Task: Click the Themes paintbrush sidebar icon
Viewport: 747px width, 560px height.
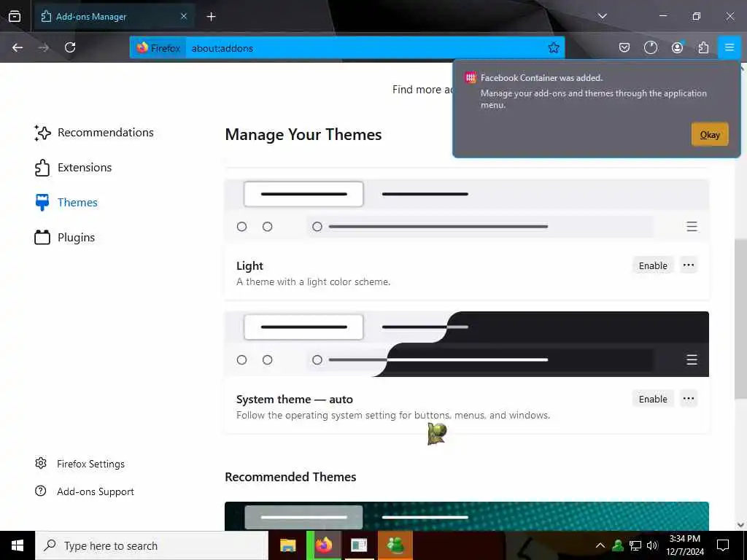Action: pyautogui.click(x=42, y=203)
